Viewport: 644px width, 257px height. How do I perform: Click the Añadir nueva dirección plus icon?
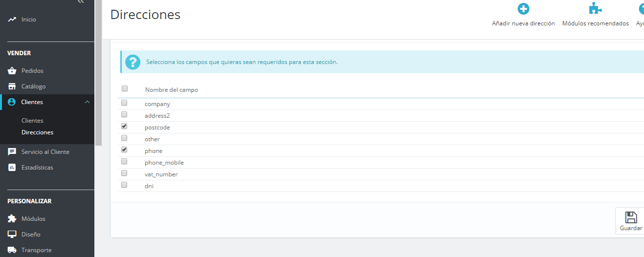(x=523, y=9)
